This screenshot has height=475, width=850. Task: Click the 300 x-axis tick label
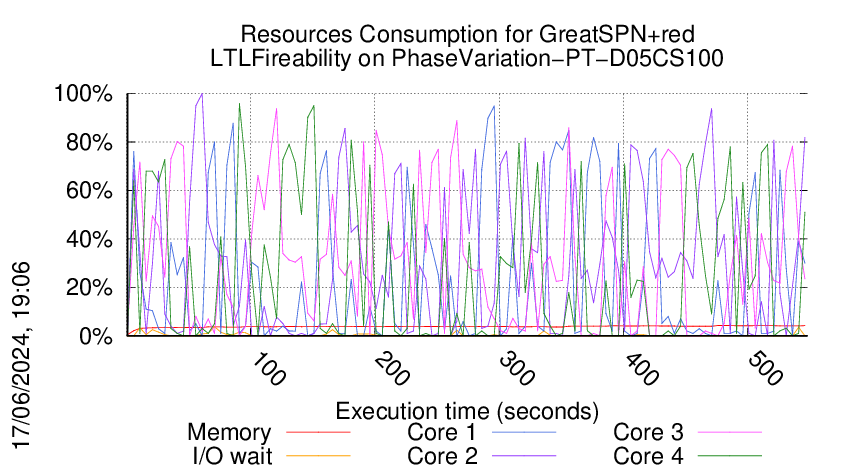[x=517, y=369]
